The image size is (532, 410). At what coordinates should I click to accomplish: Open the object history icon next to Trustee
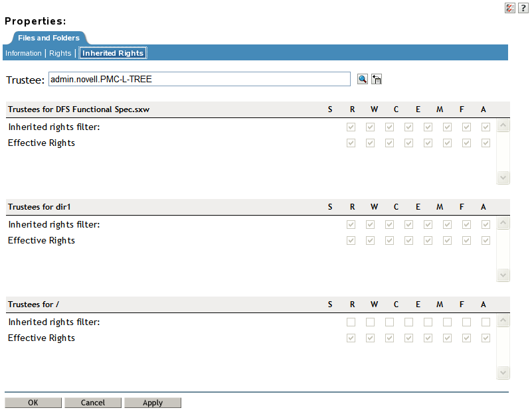(x=377, y=80)
